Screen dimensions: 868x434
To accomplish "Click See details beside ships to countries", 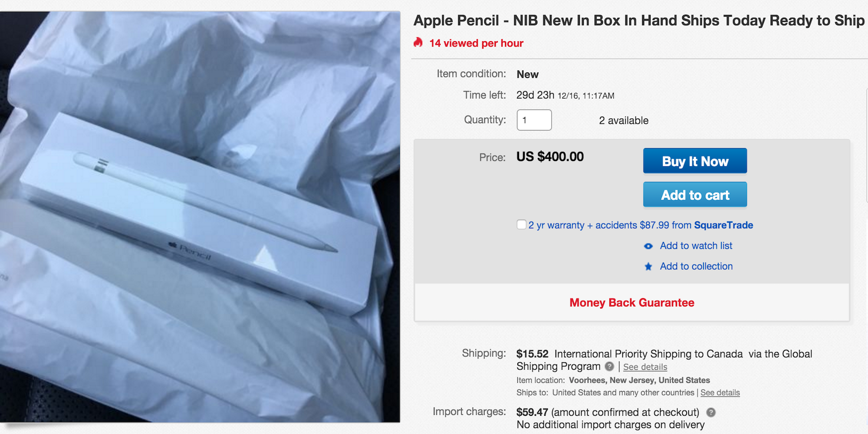I will (720, 392).
